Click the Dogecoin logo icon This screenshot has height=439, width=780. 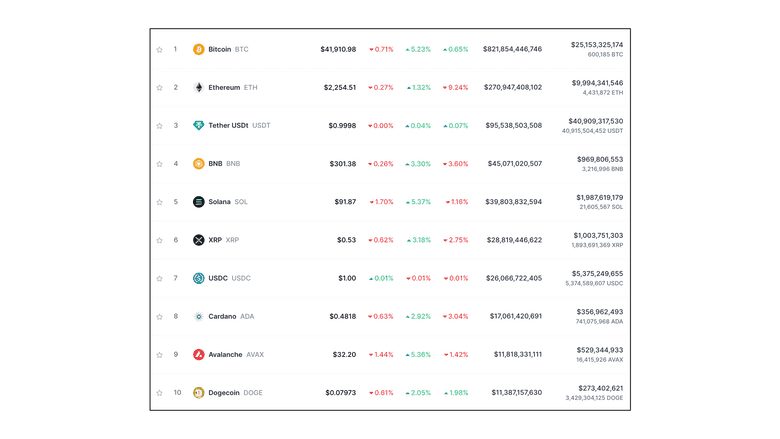198,393
